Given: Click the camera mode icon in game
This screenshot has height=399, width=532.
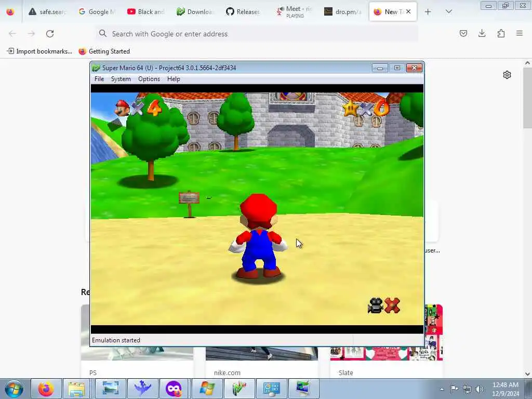Looking at the screenshot, I should [376, 305].
